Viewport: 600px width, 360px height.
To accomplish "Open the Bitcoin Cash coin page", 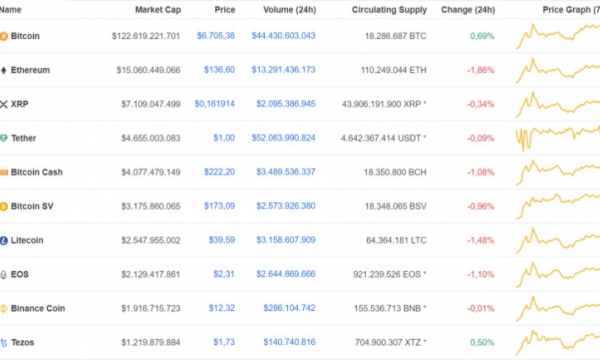I will (37, 172).
